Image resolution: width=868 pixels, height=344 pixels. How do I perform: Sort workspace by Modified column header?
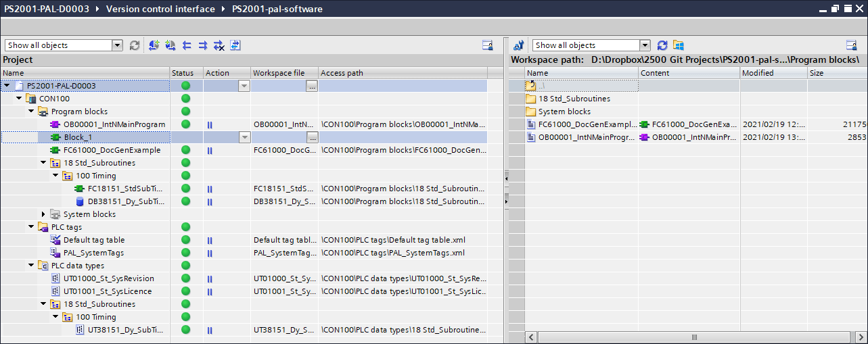pyautogui.click(x=773, y=73)
